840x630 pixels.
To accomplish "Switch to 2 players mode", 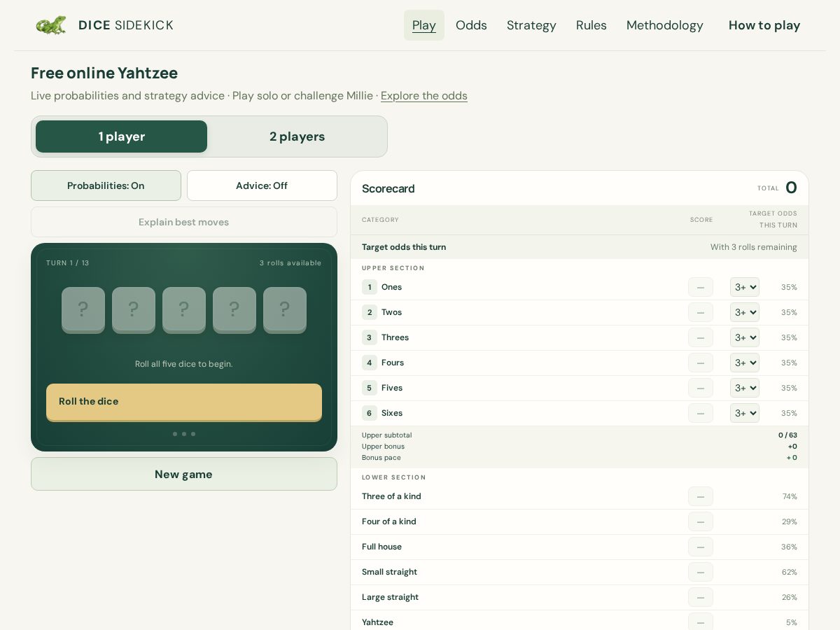I will [297, 136].
